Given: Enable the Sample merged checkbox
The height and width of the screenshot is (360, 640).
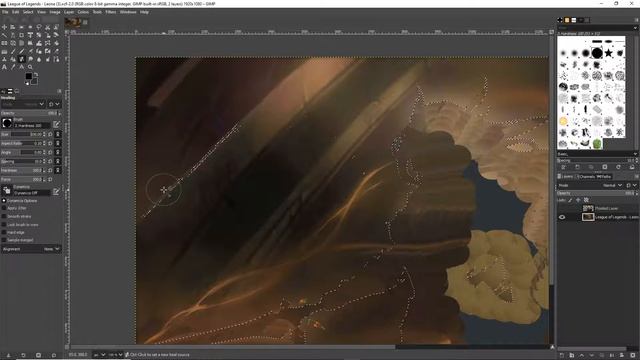Looking at the screenshot, I should (4, 240).
